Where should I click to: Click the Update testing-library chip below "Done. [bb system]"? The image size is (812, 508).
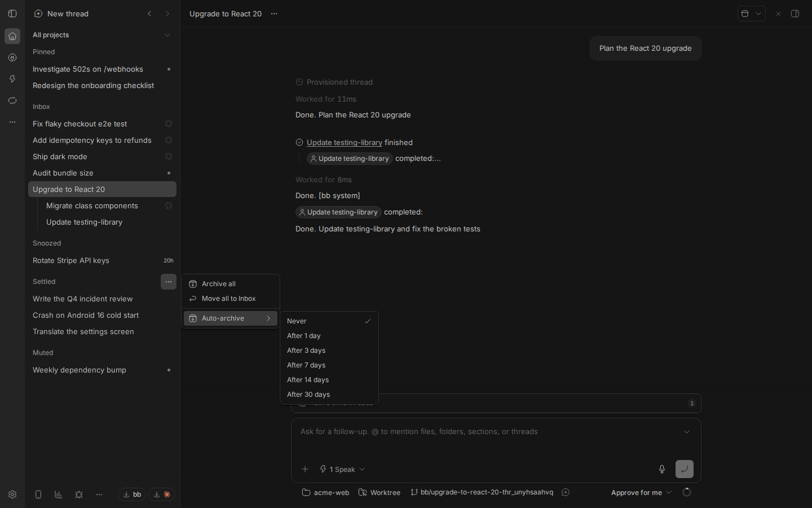pyautogui.click(x=338, y=212)
